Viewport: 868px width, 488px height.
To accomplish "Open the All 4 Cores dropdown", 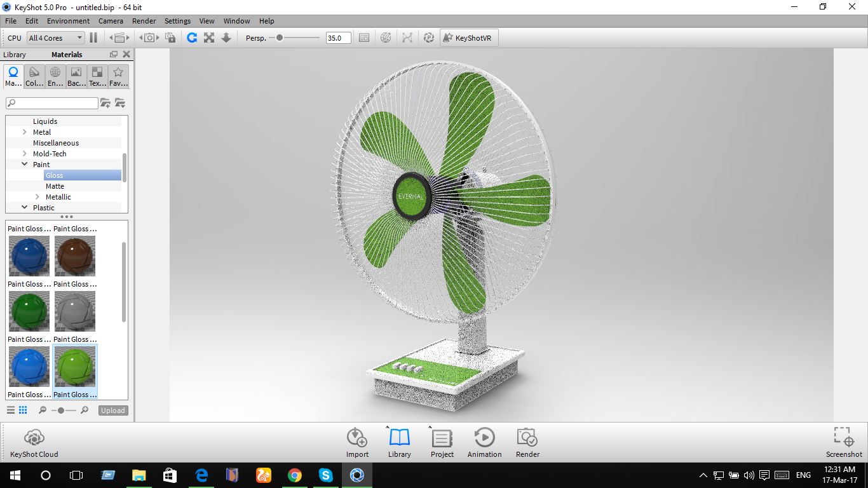I will click(x=56, y=38).
